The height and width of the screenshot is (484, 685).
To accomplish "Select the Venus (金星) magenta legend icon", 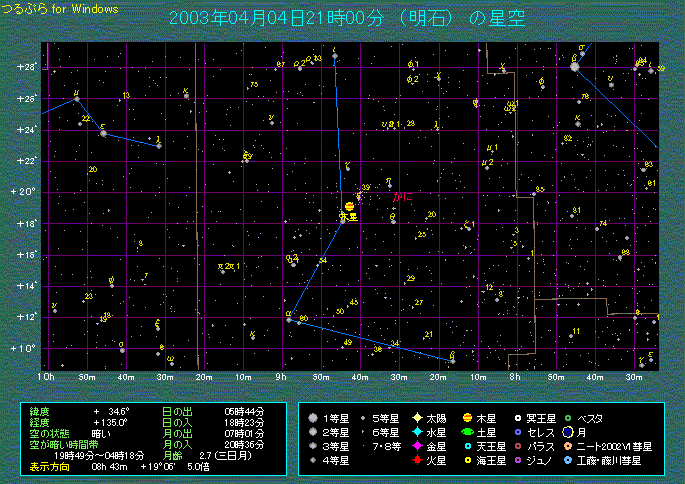I will coord(415,446).
